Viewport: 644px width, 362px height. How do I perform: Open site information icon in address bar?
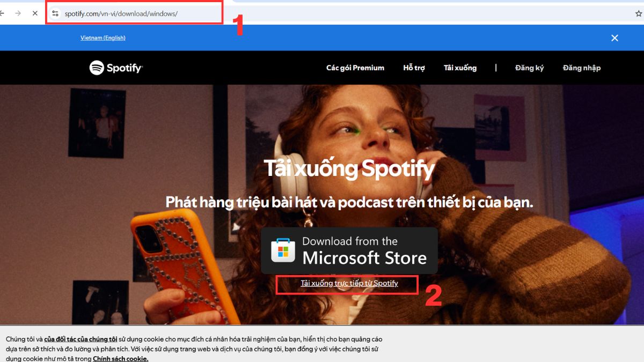pyautogui.click(x=55, y=13)
